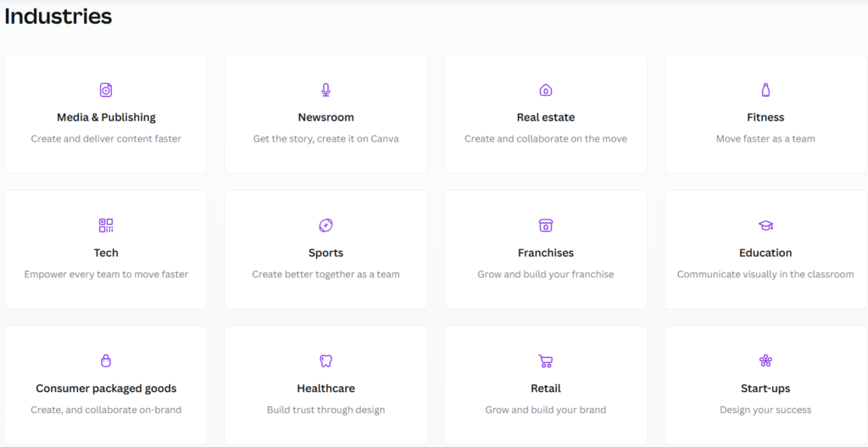Click the Franchises storefront icon

(x=546, y=226)
